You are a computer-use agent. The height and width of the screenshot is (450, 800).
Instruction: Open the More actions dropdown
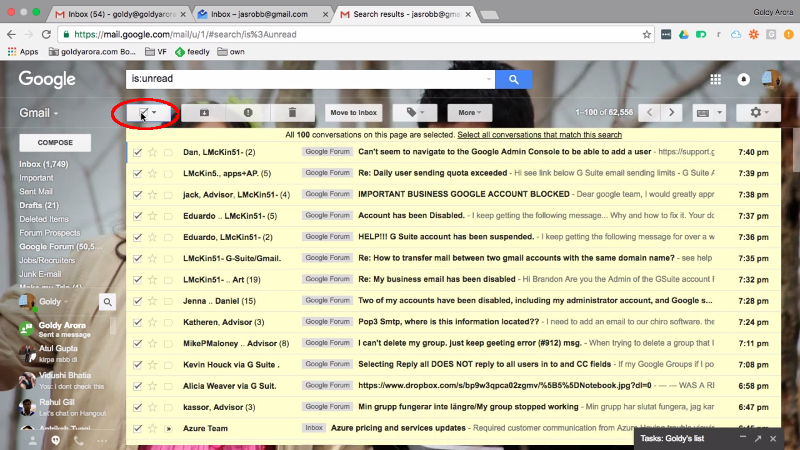point(470,112)
